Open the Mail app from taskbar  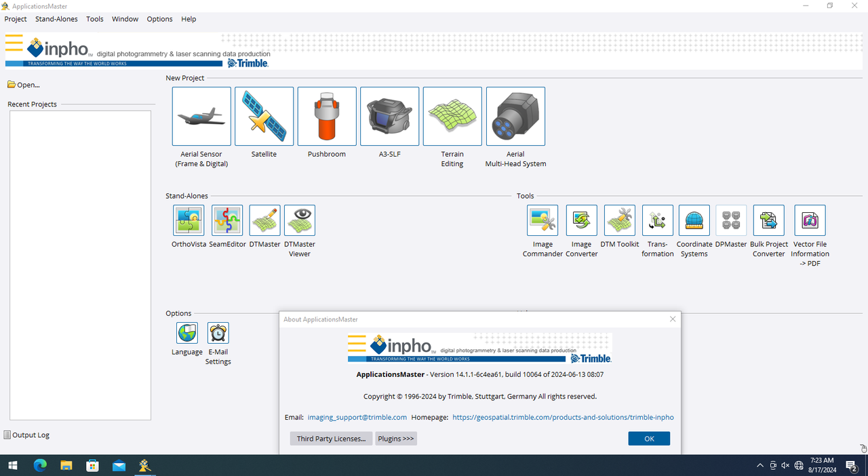(119, 465)
